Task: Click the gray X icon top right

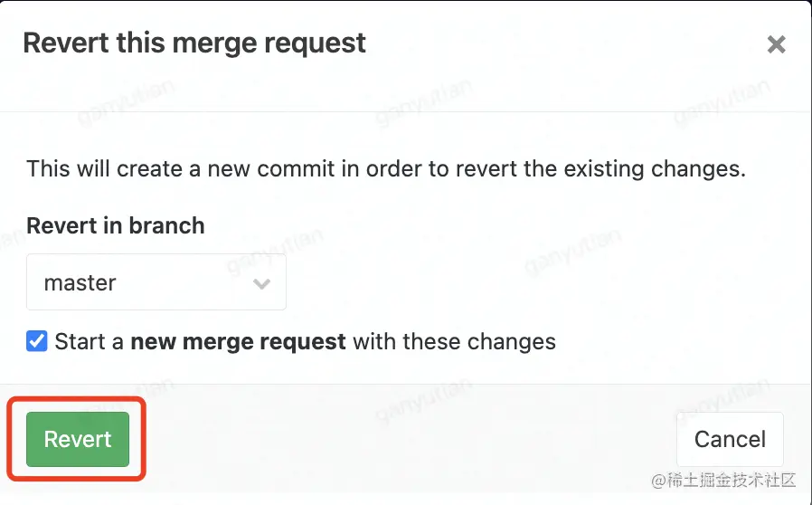Action: tap(776, 44)
